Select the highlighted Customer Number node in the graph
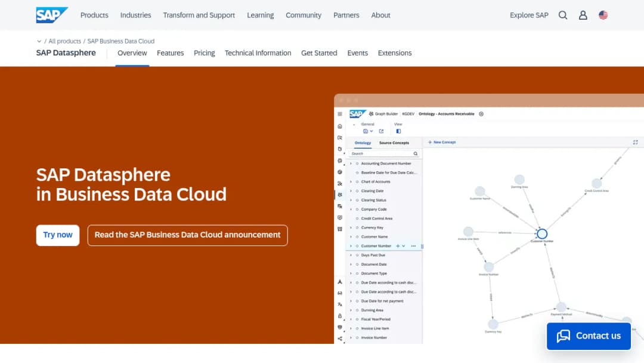The height and width of the screenshot is (363, 644). tap(541, 234)
